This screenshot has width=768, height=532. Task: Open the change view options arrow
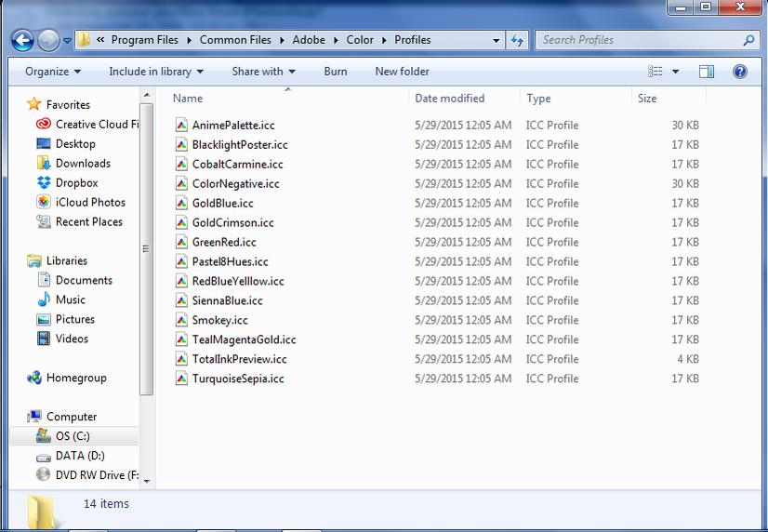click(x=676, y=72)
